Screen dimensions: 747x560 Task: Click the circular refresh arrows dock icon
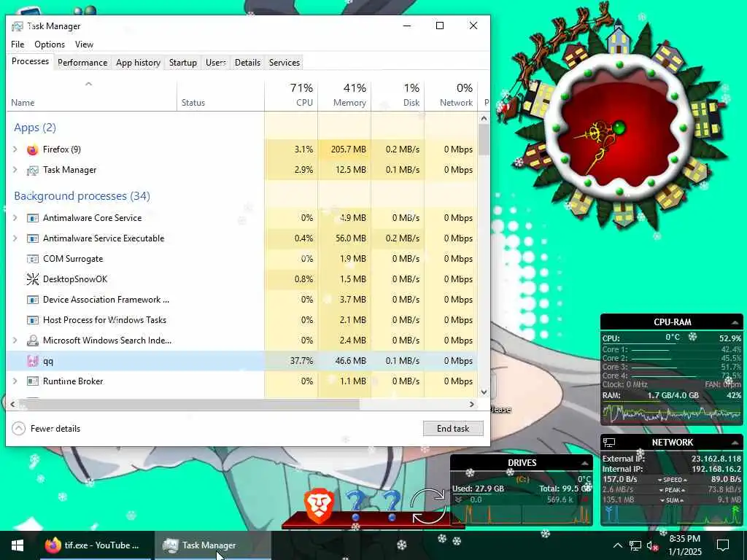427,506
